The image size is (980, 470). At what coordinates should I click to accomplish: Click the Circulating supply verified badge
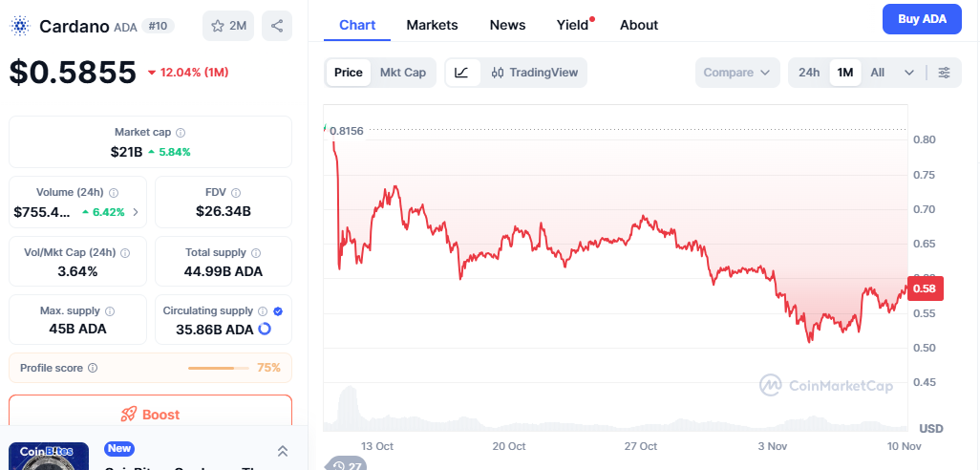(x=278, y=311)
